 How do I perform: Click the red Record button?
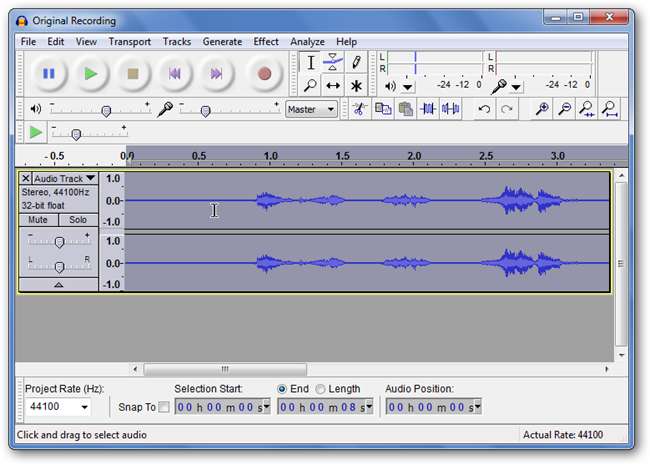pos(264,73)
